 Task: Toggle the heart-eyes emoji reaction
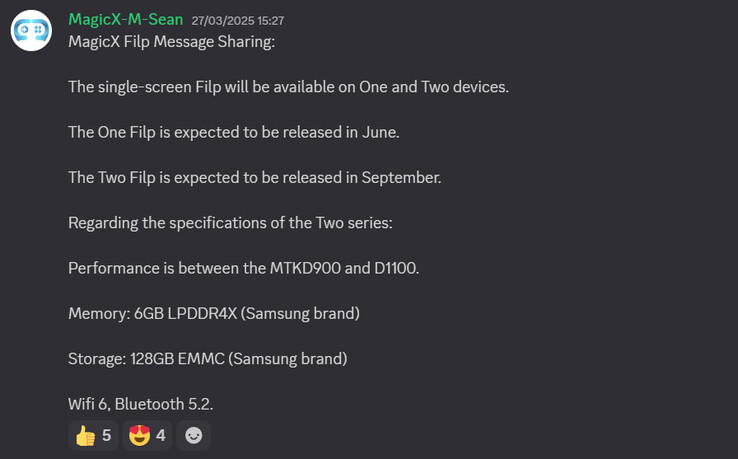(x=146, y=436)
